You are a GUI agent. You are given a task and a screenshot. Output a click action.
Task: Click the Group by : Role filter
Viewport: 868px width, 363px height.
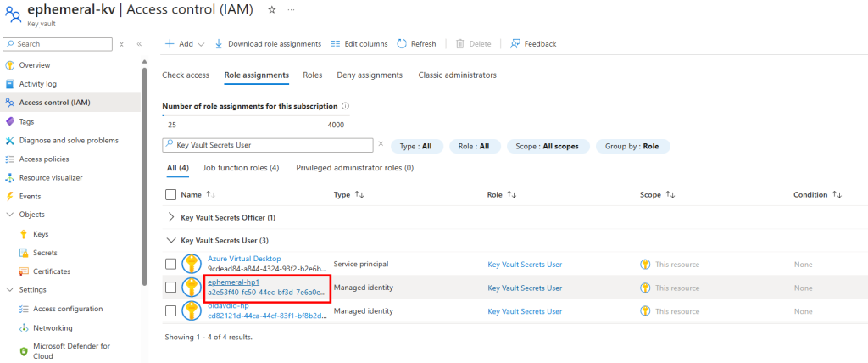coord(632,146)
